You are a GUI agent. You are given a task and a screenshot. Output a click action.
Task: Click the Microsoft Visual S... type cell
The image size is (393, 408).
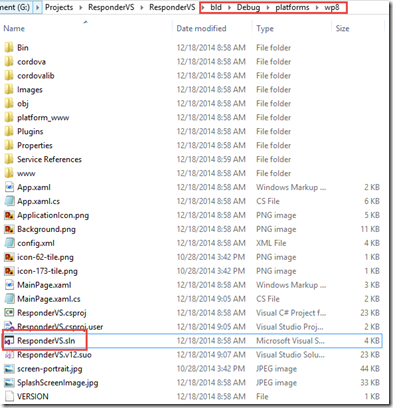click(x=290, y=341)
